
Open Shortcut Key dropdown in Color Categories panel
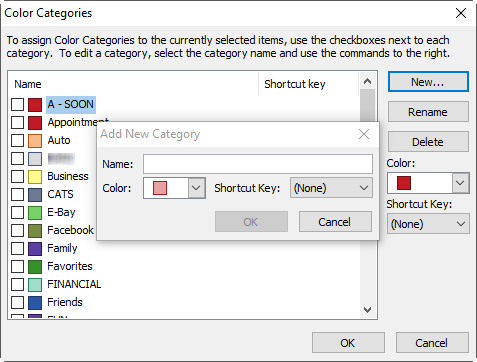click(x=428, y=224)
